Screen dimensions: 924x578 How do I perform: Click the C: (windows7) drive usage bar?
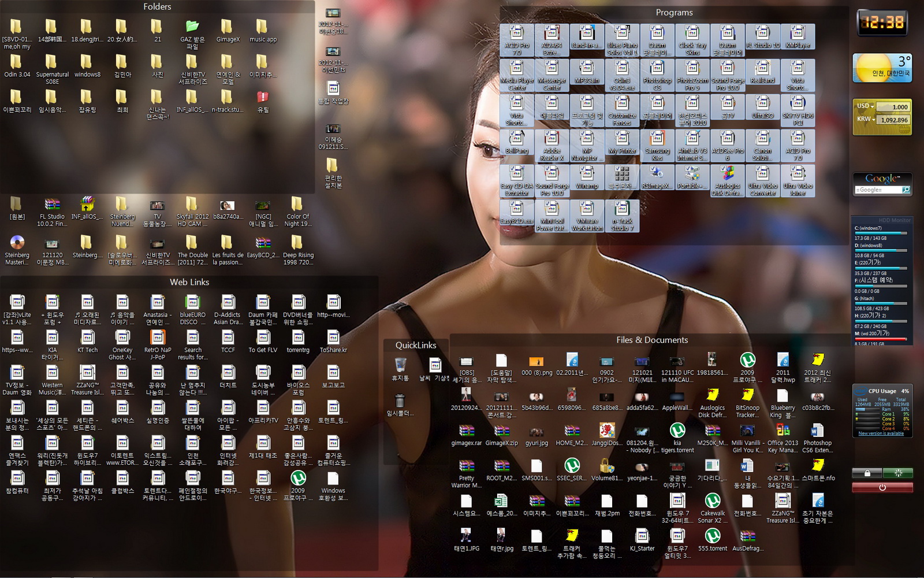click(881, 233)
